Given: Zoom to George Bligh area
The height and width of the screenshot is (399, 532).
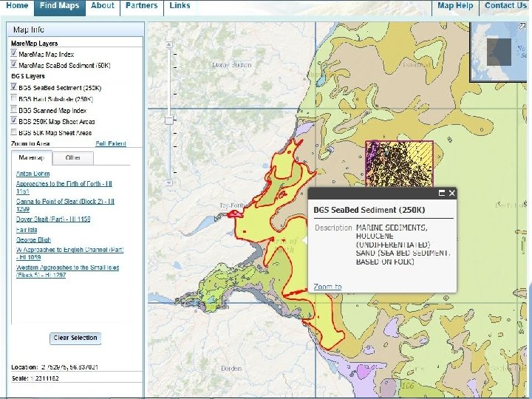Looking at the screenshot, I should pos(33,240).
